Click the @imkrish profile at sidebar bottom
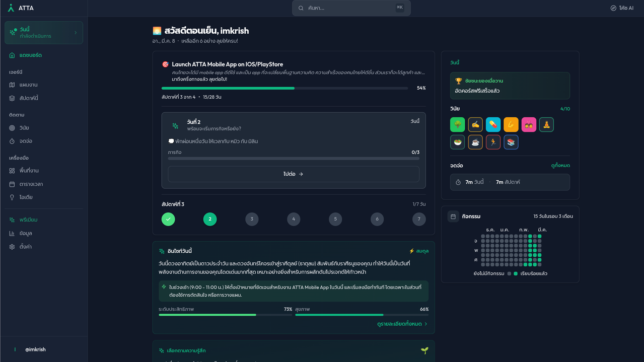This screenshot has height=362, width=644. click(x=44, y=349)
